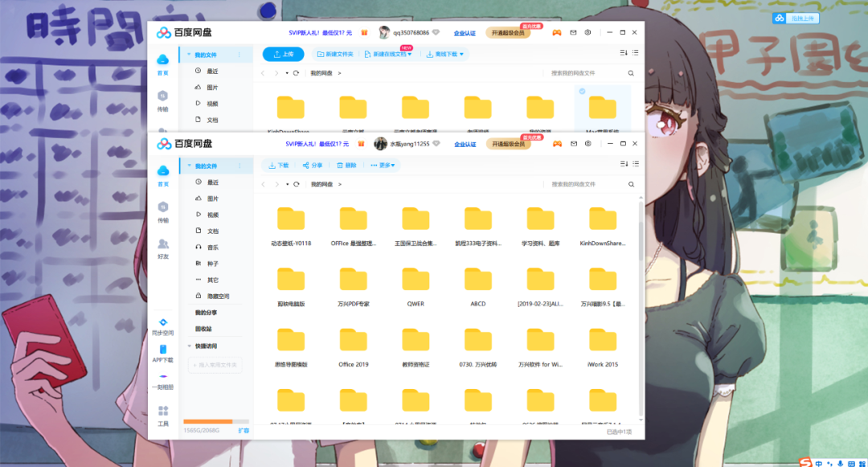Click 新建文件夹 in back window toolbar
Image resolution: width=868 pixels, height=467 pixels.
[x=335, y=54]
